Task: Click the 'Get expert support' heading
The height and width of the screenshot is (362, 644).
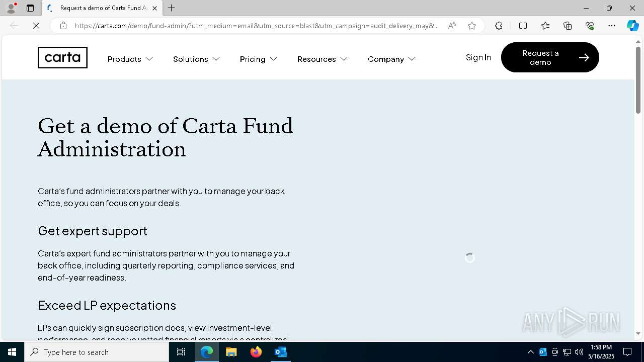Action: pos(93,231)
